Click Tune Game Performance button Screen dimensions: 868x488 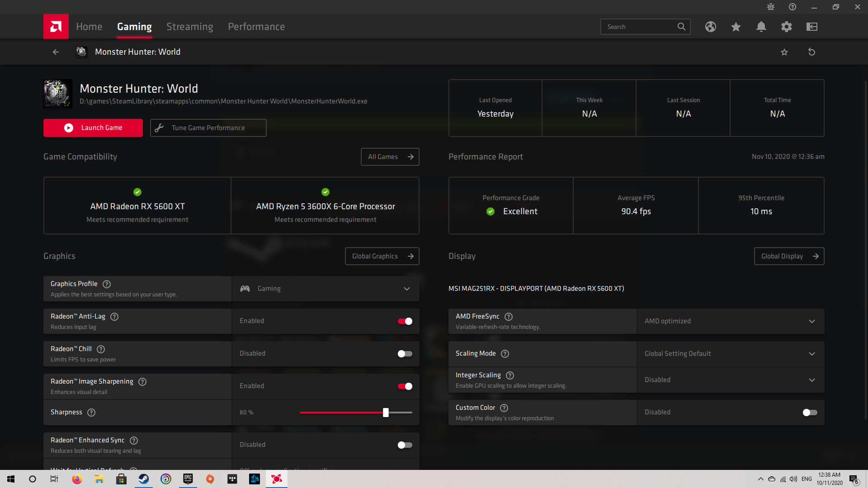208,128
